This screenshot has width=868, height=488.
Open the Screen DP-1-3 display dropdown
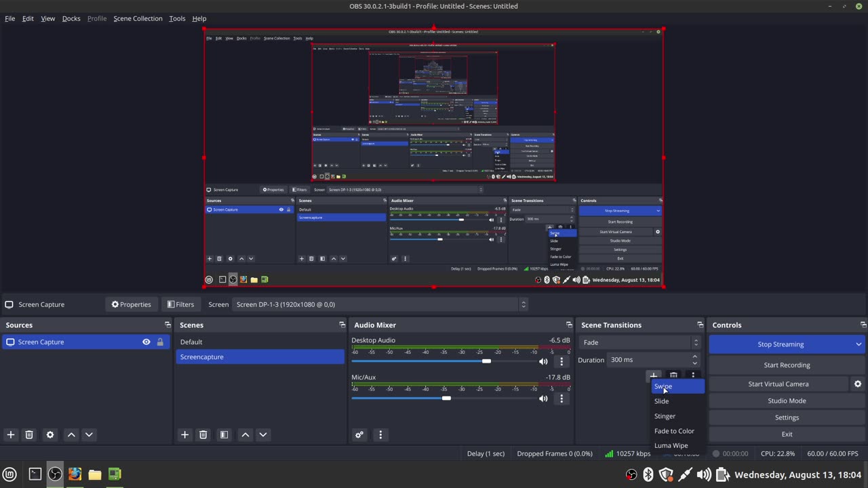point(380,304)
